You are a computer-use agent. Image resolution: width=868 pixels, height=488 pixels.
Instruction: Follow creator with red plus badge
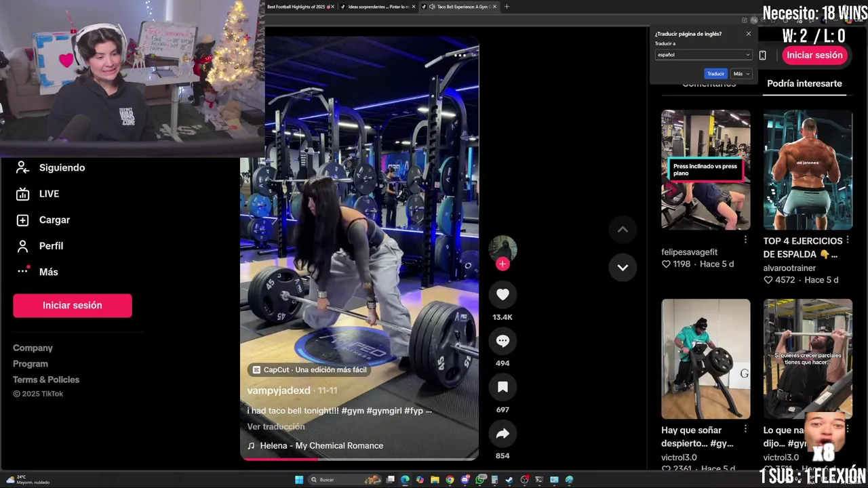(502, 264)
